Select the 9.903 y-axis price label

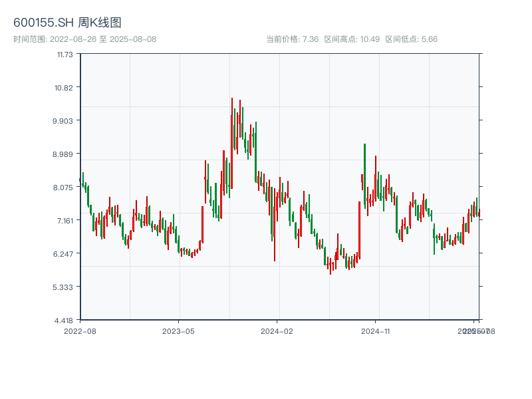[x=65, y=121]
